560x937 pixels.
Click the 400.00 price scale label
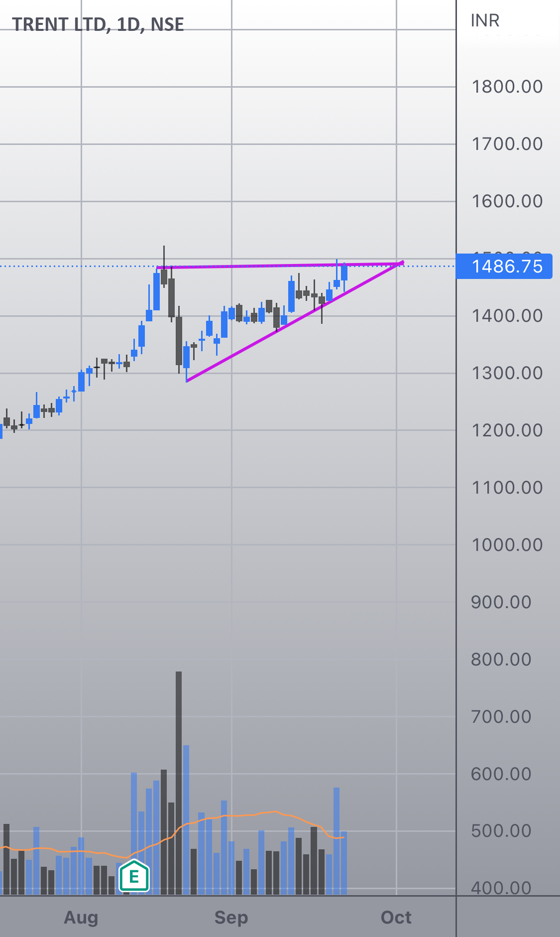pyautogui.click(x=501, y=888)
